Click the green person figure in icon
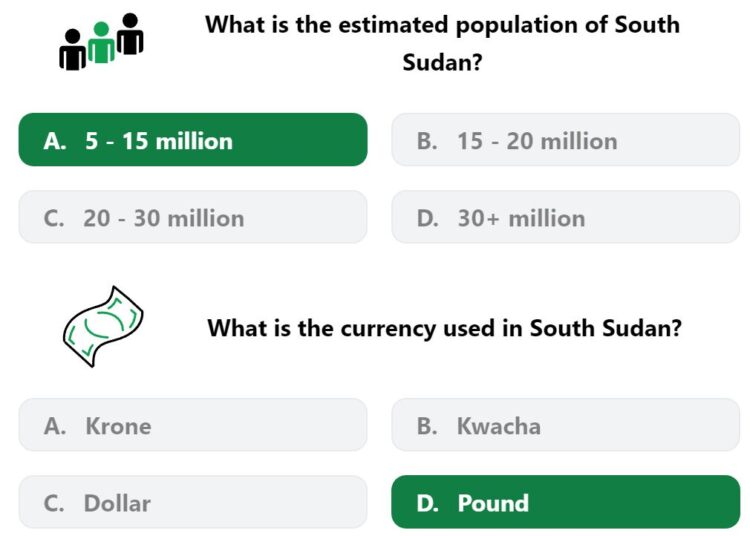750x536 pixels. click(x=101, y=43)
